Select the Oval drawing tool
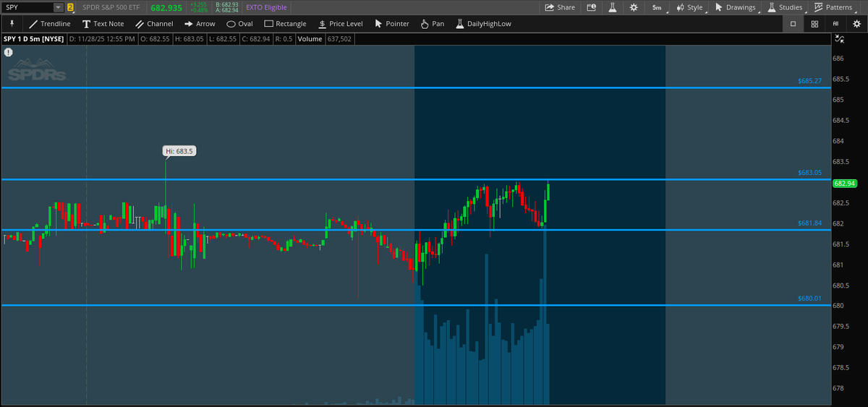 click(239, 24)
